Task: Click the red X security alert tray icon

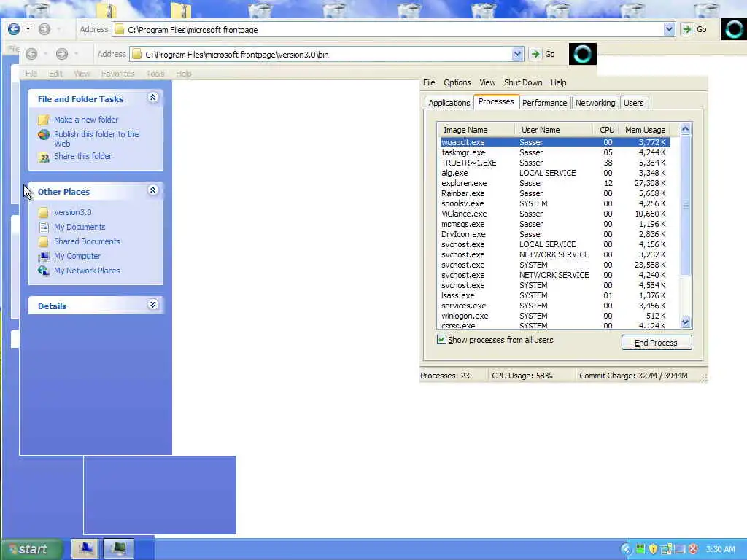Action: coord(693,549)
